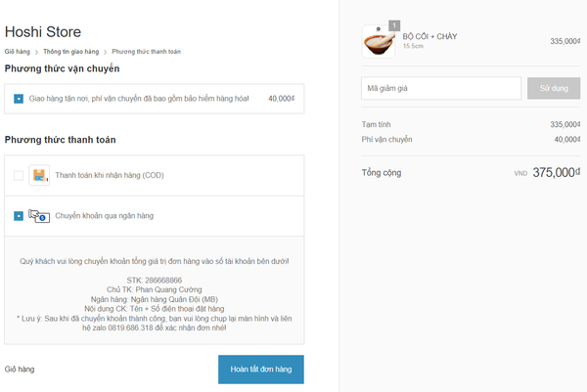Screen dimensions: 587x392
Task: Go to Thông tin giao hàng breadcrumb
Action: point(71,52)
